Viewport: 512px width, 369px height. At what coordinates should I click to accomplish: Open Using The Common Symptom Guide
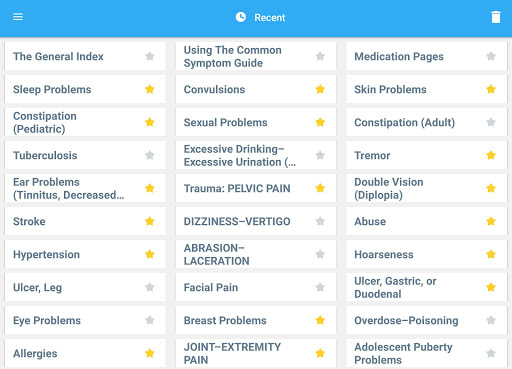pos(233,56)
